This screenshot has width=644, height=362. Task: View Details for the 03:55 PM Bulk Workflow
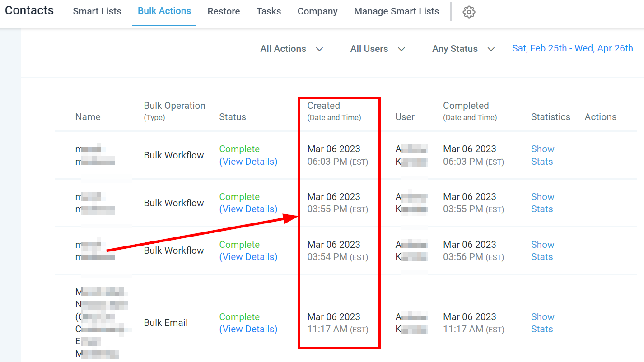[x=248, y=209]
